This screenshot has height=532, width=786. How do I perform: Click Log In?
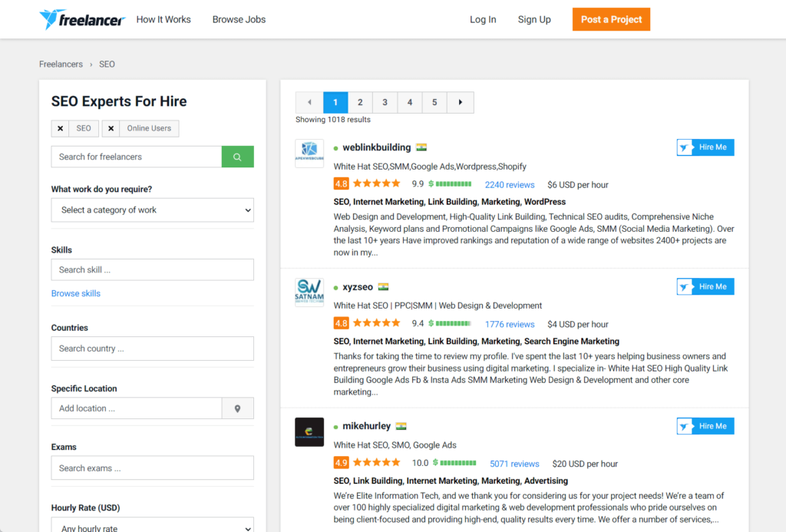tap(483, 19)
